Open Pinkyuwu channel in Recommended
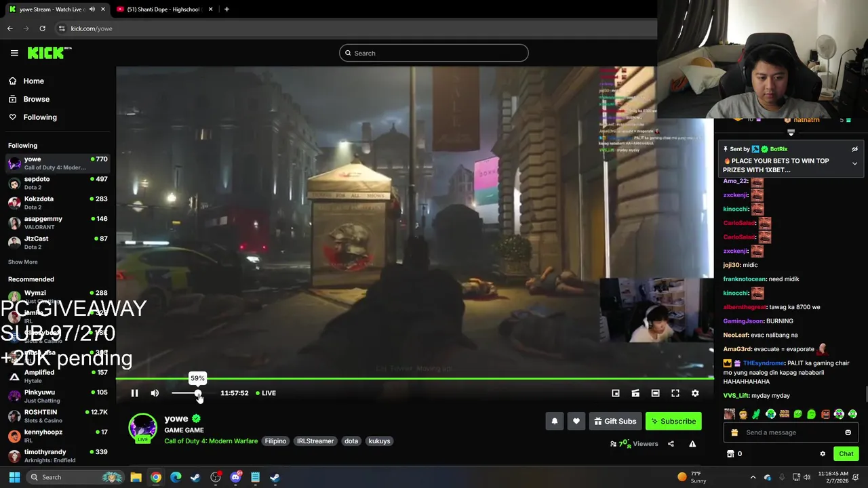868x488 pixels. (58, 396)
